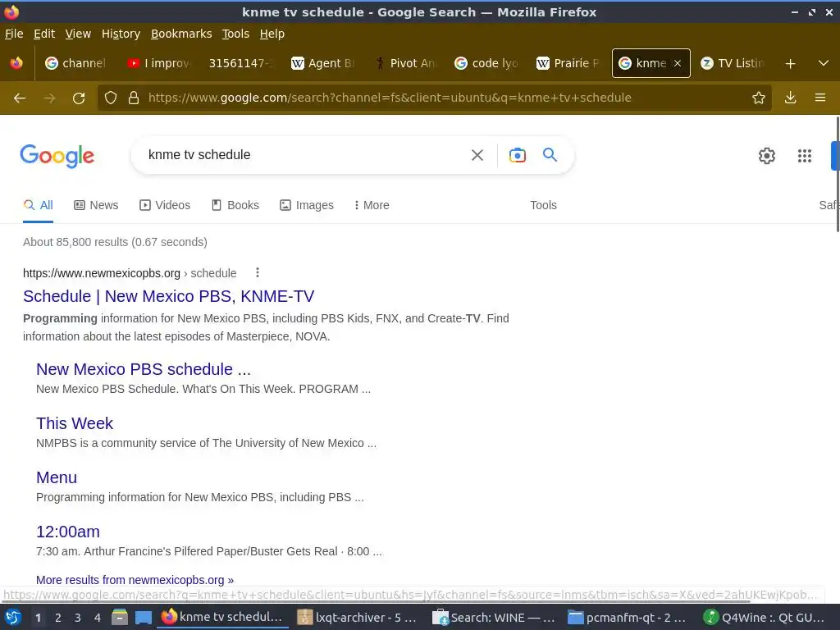Click the show desktop taskbar icon
This screenshot has width=840, height=630.
click(x=144, y=618)
